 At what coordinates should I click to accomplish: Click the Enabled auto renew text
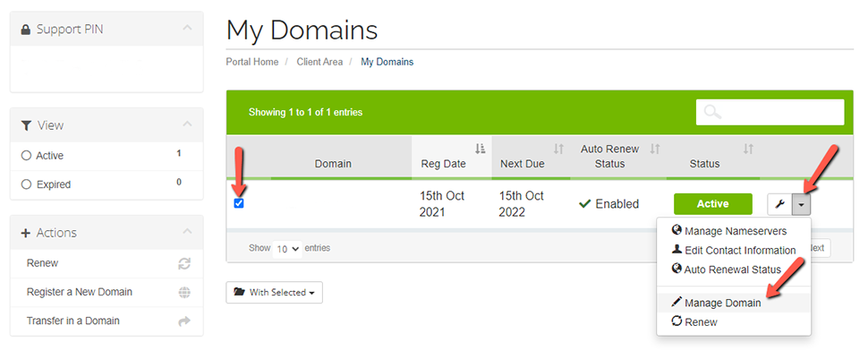(x=617, y=204)
